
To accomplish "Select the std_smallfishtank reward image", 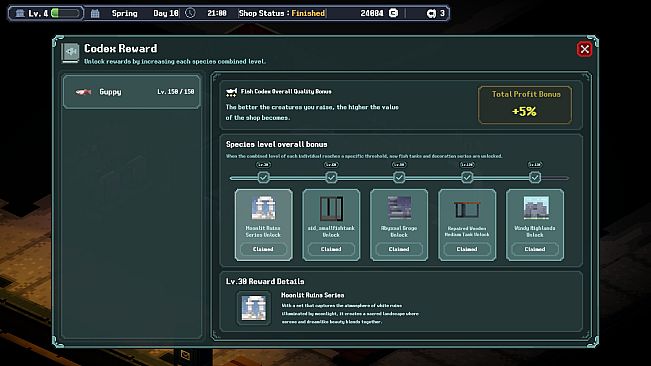I will [331, 208].
